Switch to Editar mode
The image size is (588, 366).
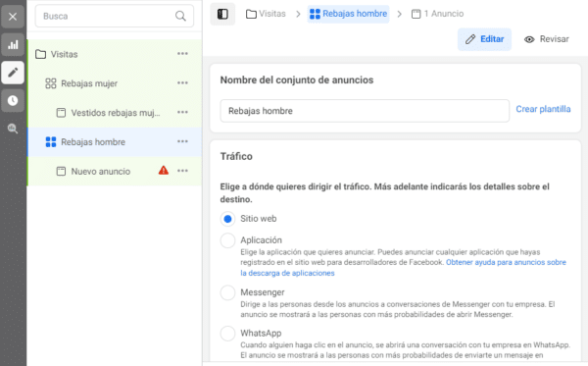coord(484,39)
